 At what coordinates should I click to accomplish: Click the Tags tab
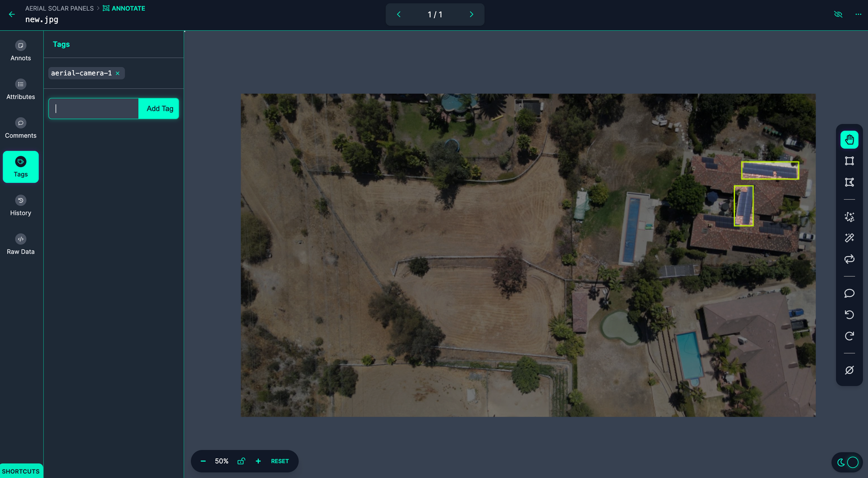point(20,167)
